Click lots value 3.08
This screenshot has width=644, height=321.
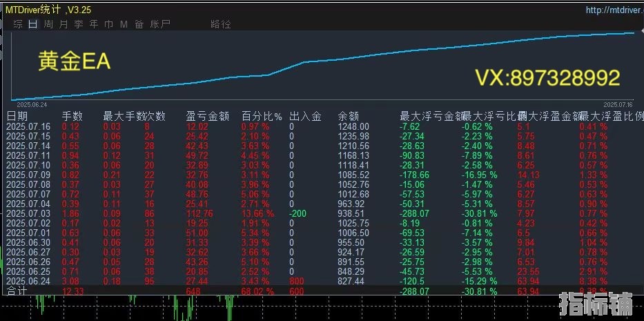click(70, 281)
